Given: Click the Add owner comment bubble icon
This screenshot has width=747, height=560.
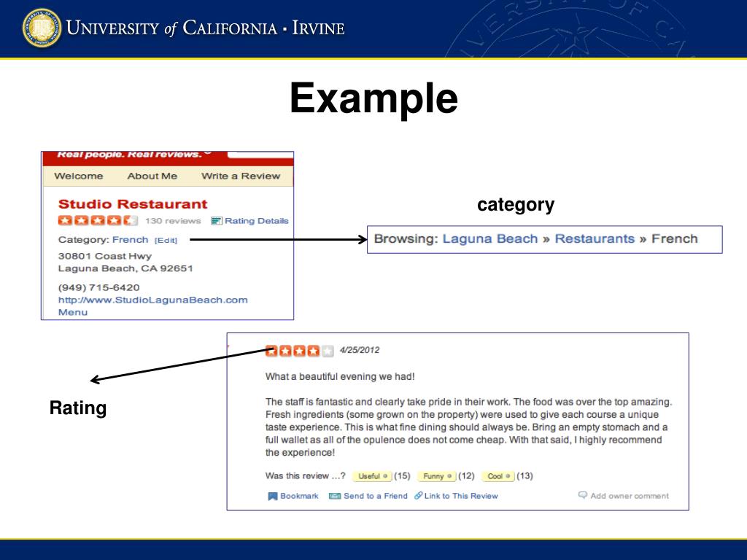Looking at the screenshot, I should pos(583,495).
